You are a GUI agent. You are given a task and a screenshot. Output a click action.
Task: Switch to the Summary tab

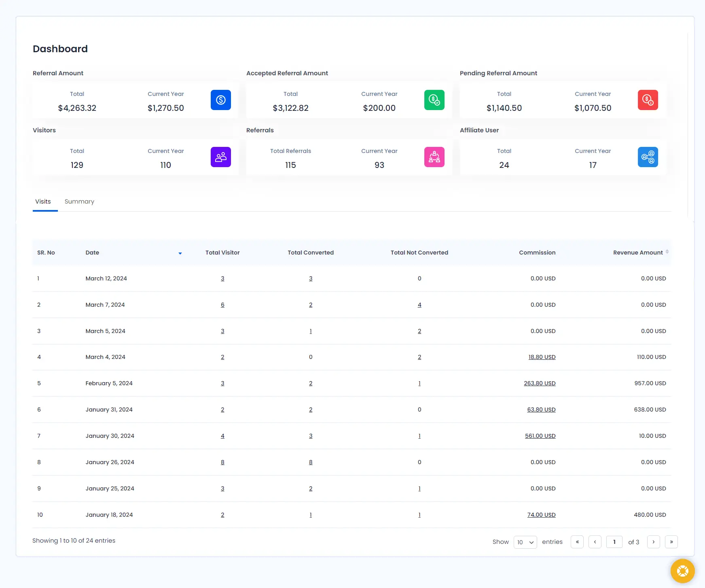[x=79, y=202]
